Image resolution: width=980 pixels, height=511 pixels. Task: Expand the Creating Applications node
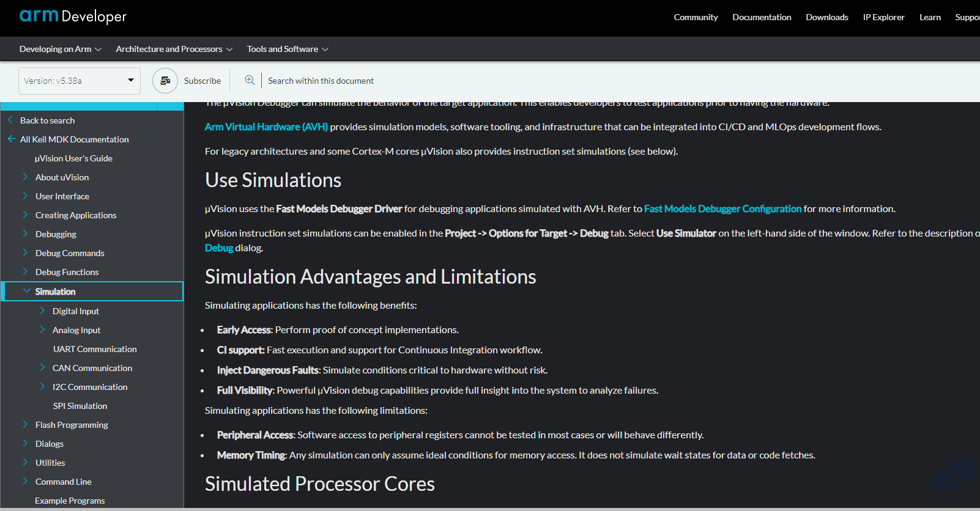[25, 215]
